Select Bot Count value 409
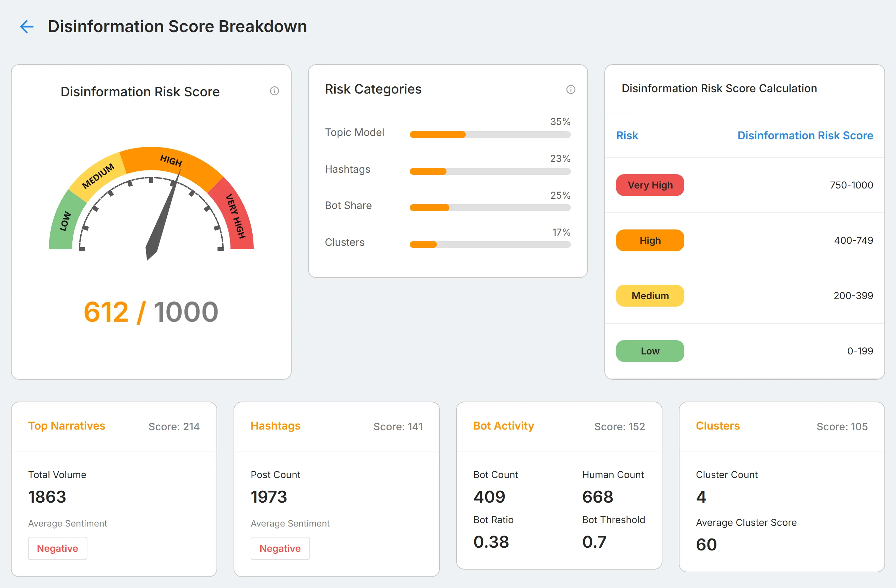This screenshot has width=896, height=588. point(489,497)
